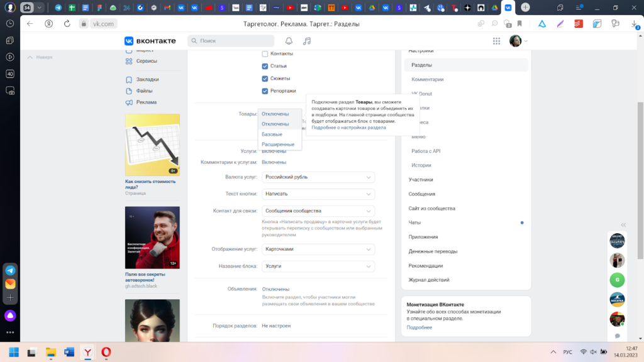
Task: Open Opera from the Windows taskbar
Action: [x=106, y=351]
